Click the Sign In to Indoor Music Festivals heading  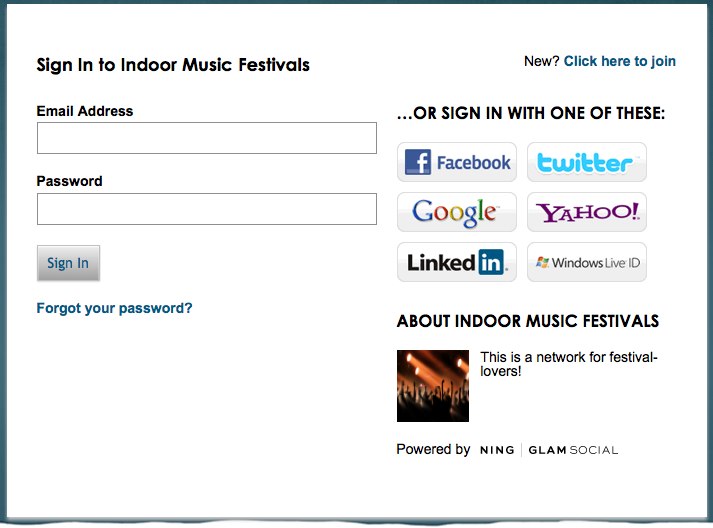tap(173, 65)
